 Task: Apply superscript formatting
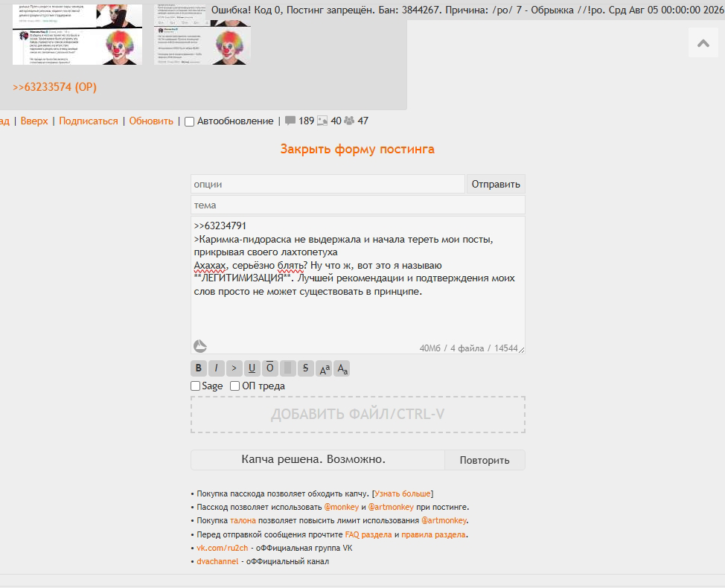324,368
